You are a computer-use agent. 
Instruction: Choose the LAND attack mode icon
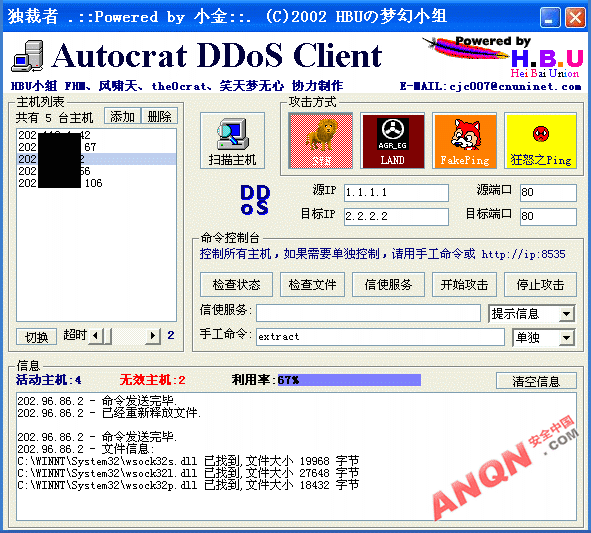point(392,141)
